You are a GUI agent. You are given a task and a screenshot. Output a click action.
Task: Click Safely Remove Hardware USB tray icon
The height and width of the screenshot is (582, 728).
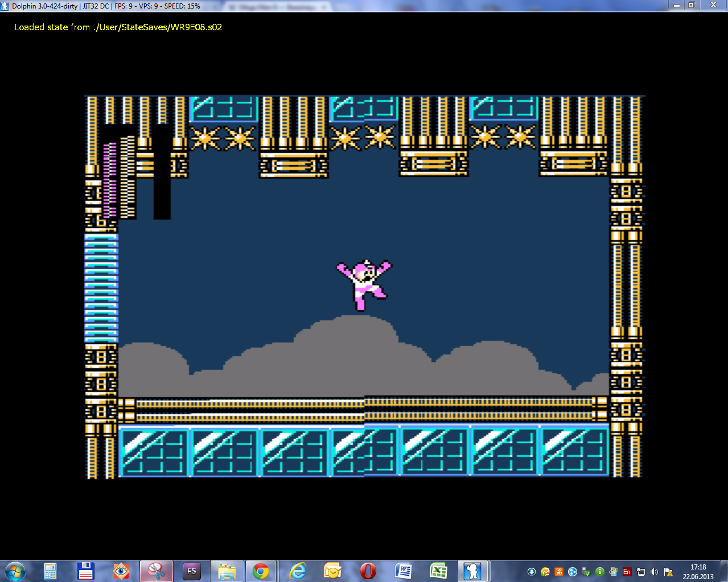pos(586,572)
